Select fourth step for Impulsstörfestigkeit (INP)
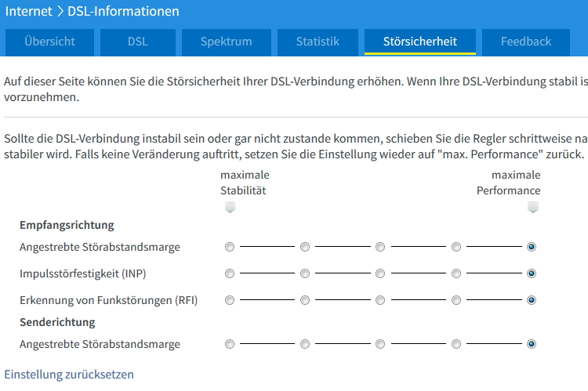588x391 pixels. pos(456,273)
